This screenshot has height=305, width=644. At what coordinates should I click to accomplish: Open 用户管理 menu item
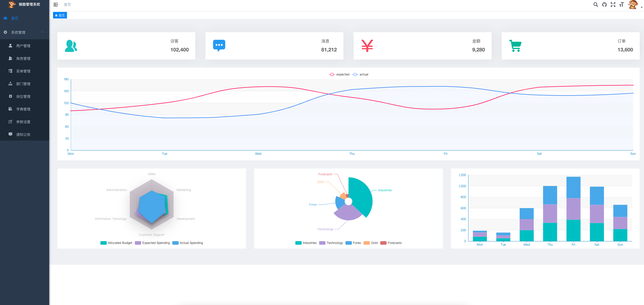[x=25, y=46]
